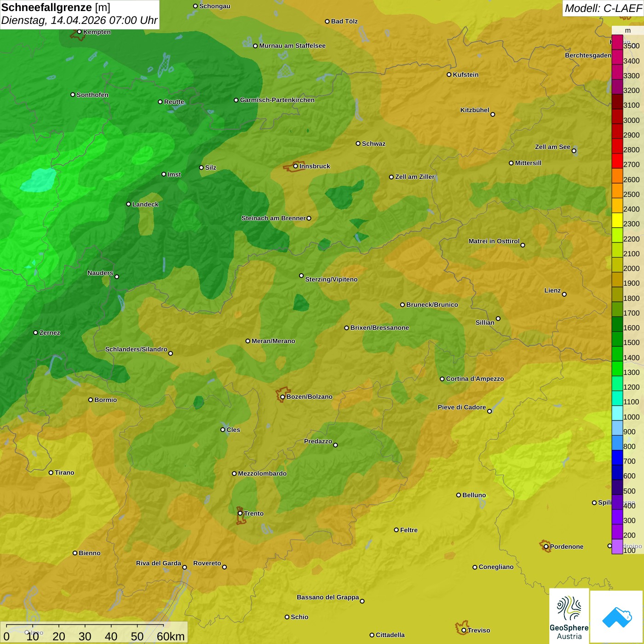Click the Innsbruck city marker dot

coord(296,166)
